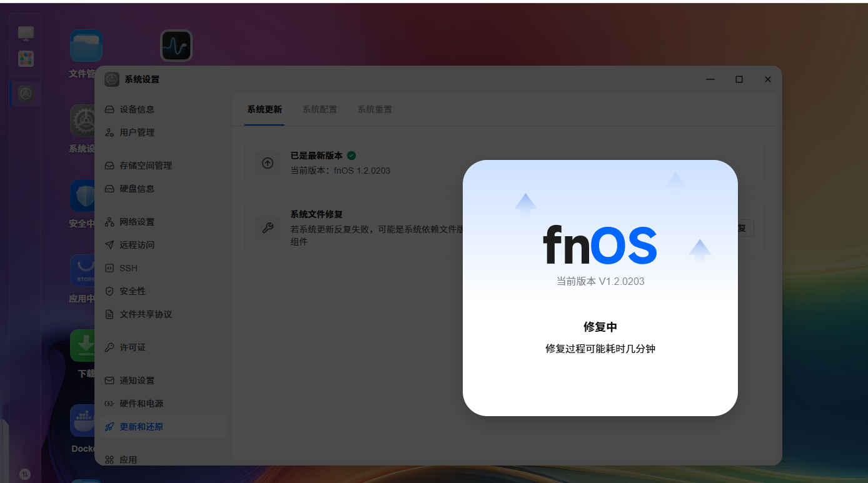
Task: Click the 系统设置 window title text
Action: 142,79
